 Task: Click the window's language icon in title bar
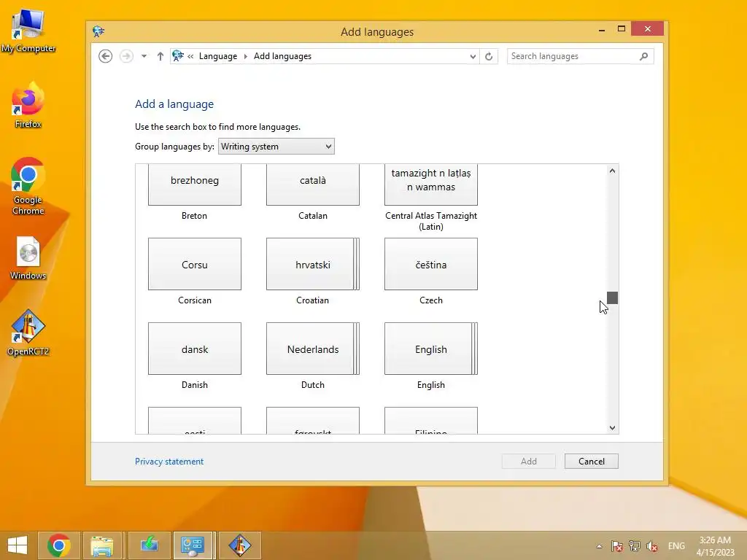tap(98, 31)
